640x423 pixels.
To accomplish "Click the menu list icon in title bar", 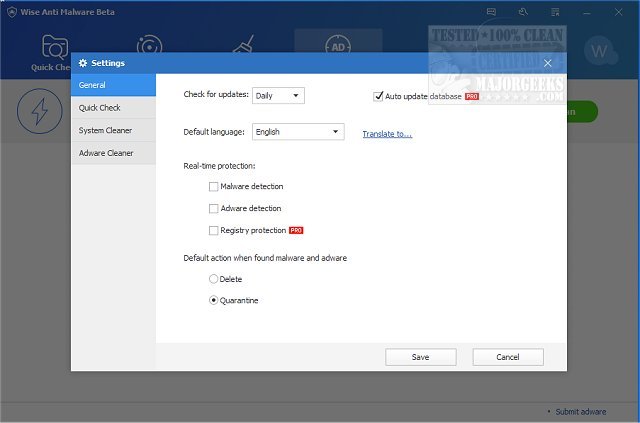I will coord(555,12).
